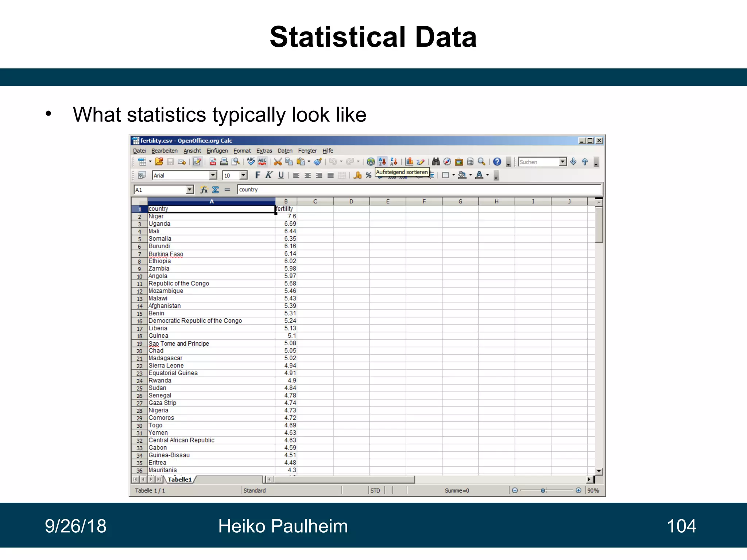Expand the Paste options arrow
This screenshot has width=747, height=560.
click(x=309, y=162)
